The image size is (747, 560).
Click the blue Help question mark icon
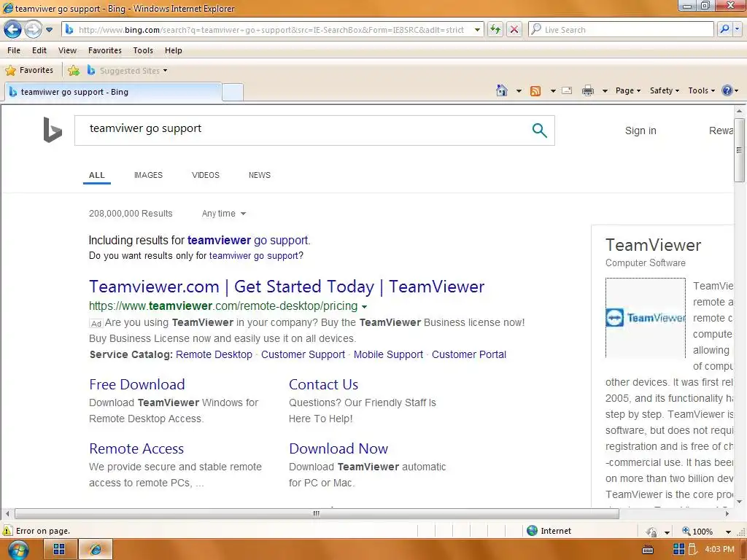tap(727, 90)
